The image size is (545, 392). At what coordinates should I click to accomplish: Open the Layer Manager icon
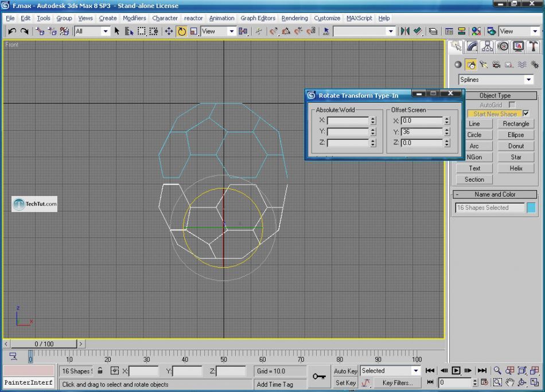tap(433, 32)
